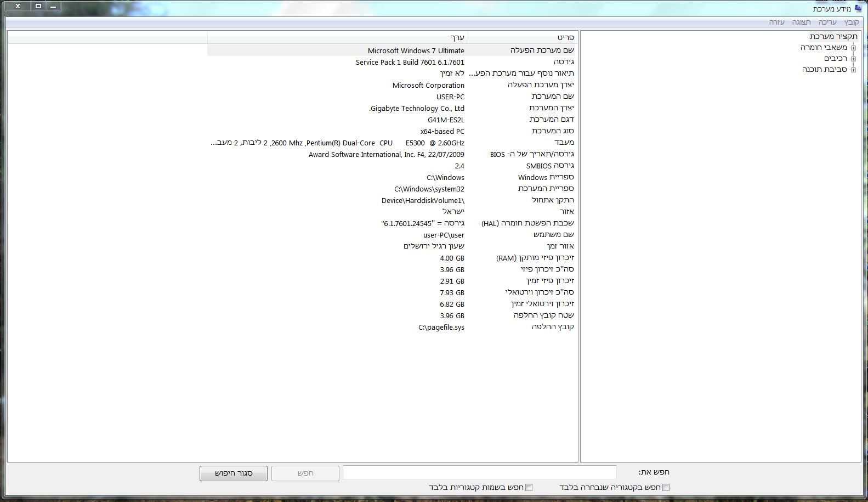Open the עריכה menu
This screenshot has width=868, height=502.
tap(827, 22)
